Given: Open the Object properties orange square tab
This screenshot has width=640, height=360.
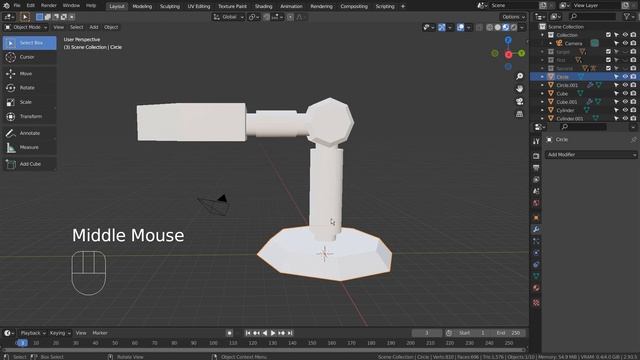Looking at the screenshot, I should [536, 218].
